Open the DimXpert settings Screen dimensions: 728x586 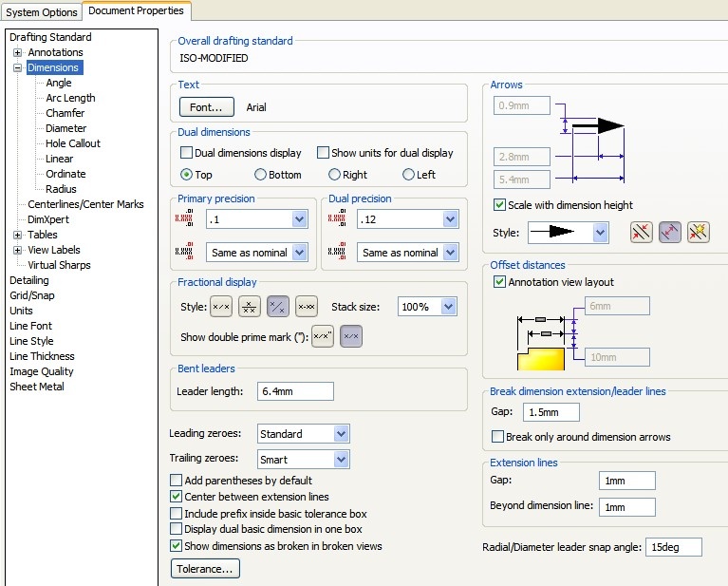click(x=48, y=219)
